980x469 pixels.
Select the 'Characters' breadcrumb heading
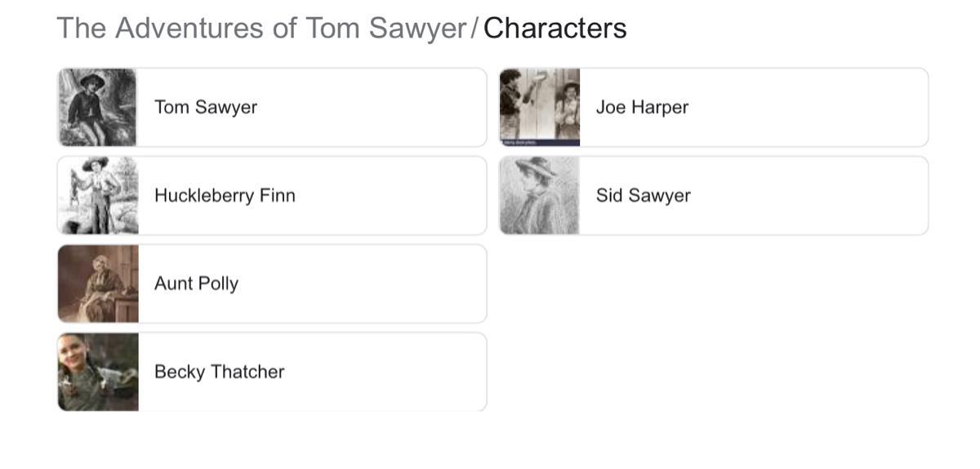[555, 28]
